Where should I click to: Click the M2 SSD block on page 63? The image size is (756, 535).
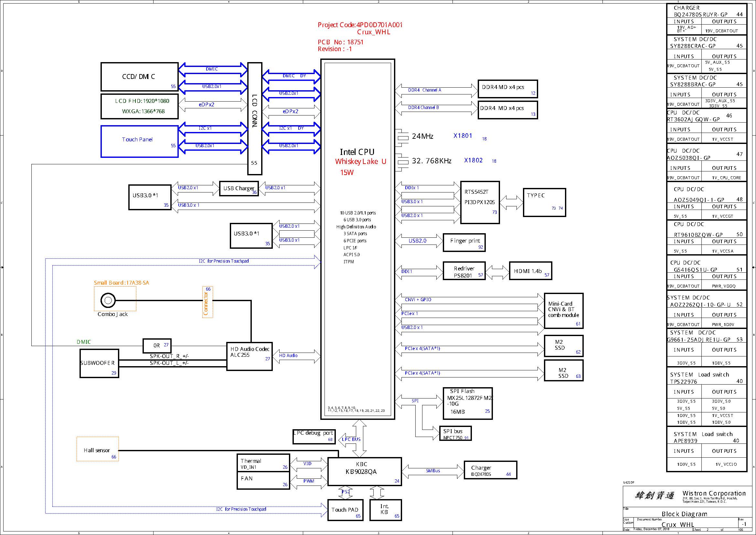(563, 371)
